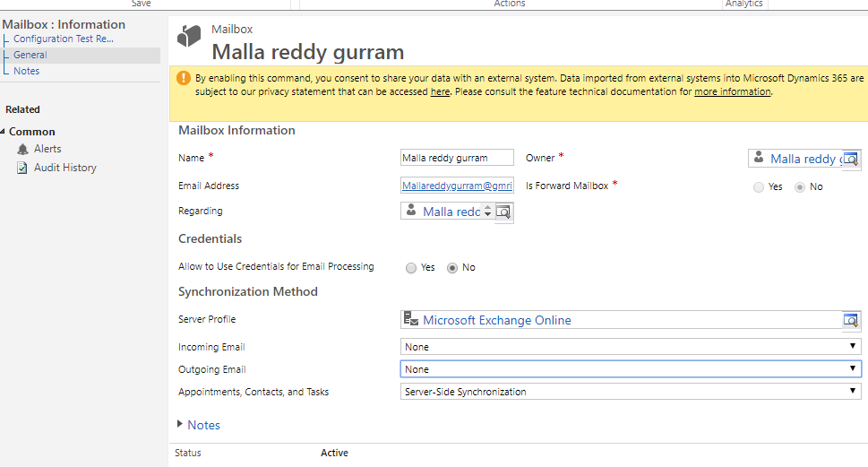The image size is (868, 467).
Task: Select Yes for Allow to Use Credentials
Action: tap(411, 268)
